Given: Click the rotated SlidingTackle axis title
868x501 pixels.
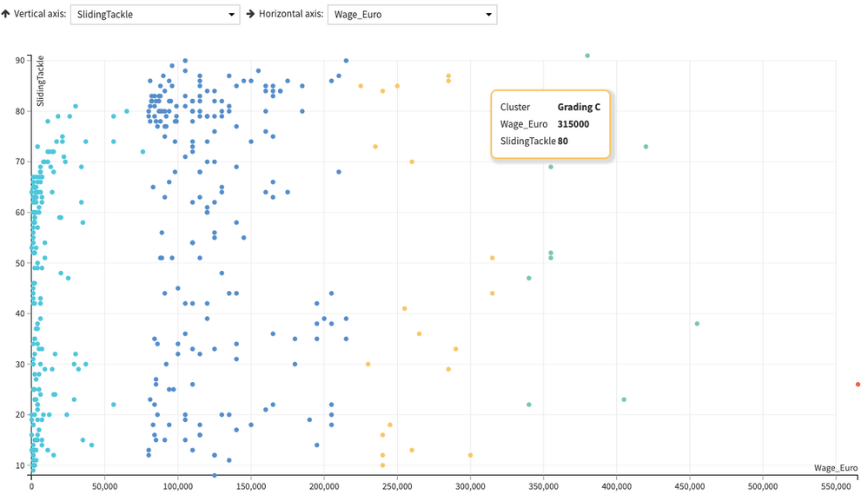Looking at the screenshot, I should click(x=41, y=83).
